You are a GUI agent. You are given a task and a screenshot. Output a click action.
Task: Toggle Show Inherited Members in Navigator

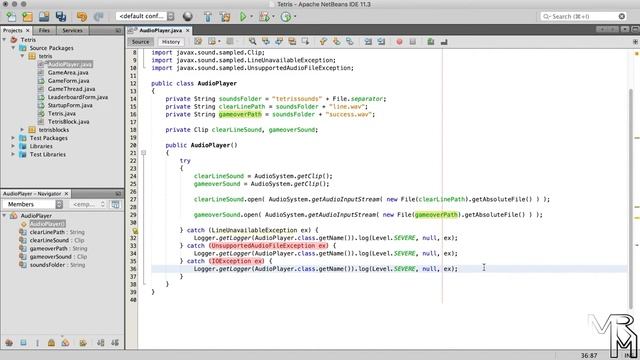[x=9, y=342]
